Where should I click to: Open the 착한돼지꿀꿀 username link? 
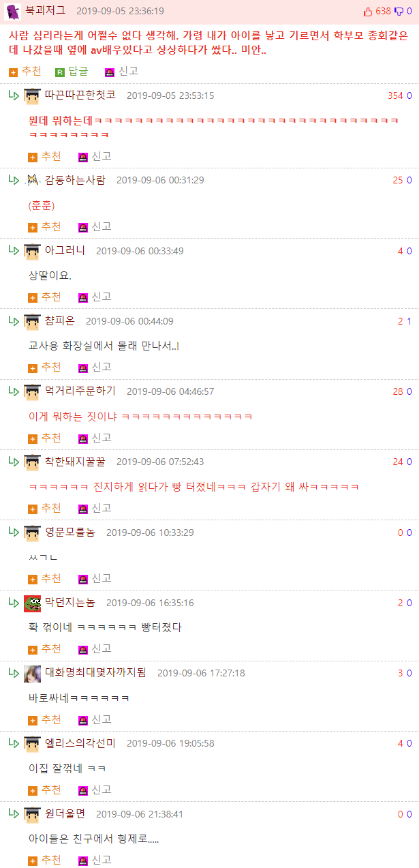click(75, 462)
